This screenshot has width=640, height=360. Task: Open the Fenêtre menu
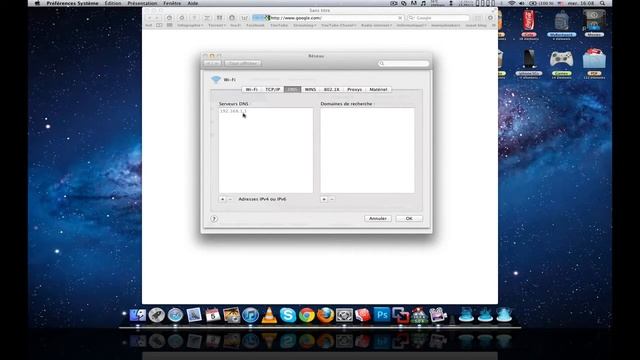click(x=172, y=3)
